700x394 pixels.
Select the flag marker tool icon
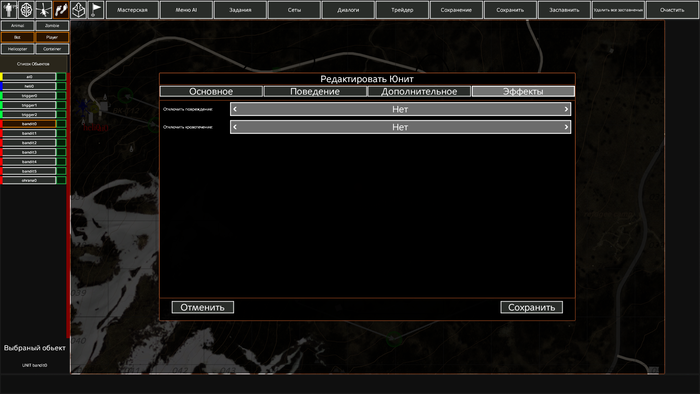coord(96,9)
